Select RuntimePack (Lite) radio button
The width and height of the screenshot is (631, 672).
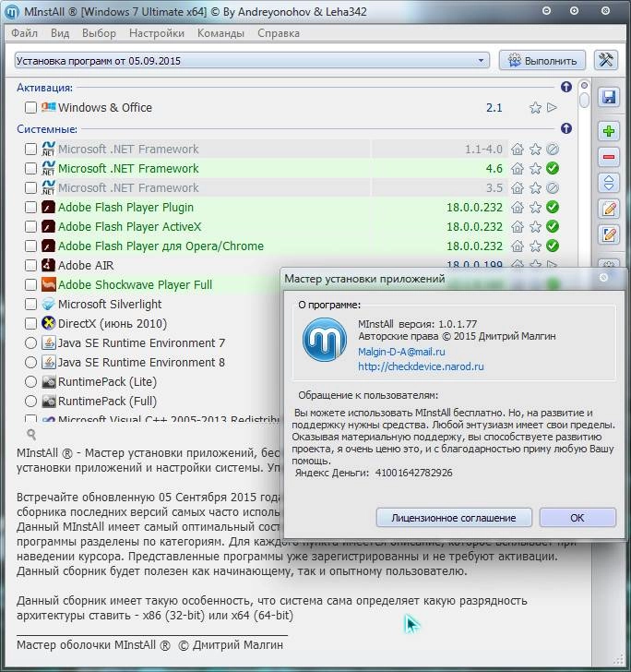click(x=30, y=381)
